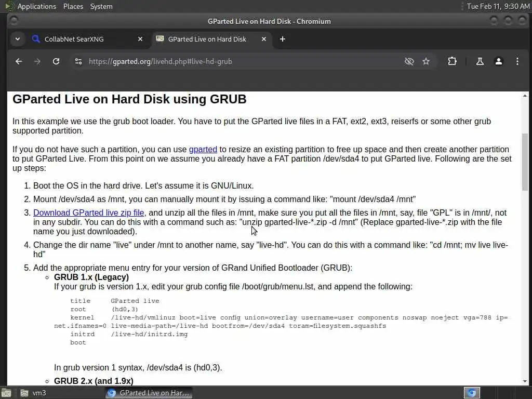Viewport: 532px width, 399px height.
Task: Click the 'title GParted live' code line
Action: 115,301
